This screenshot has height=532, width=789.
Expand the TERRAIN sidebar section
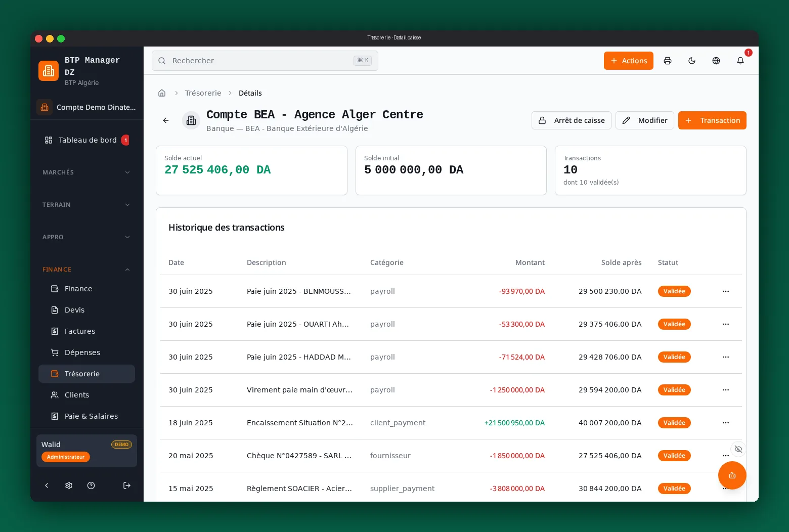coord(86,205)
